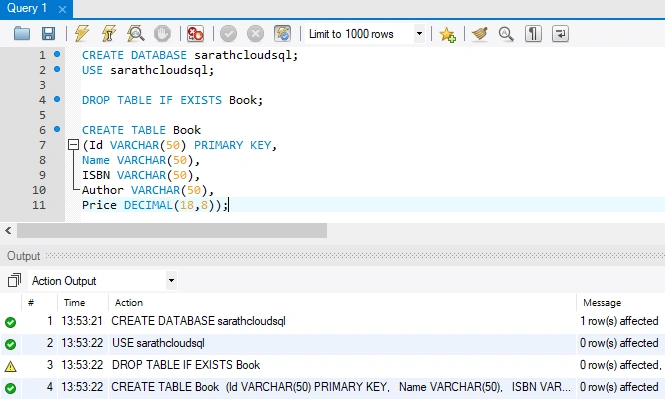Viewport: 665px width, 402px height.
Task: Click success icon on output row 1
Action: [x=11, y=322]
